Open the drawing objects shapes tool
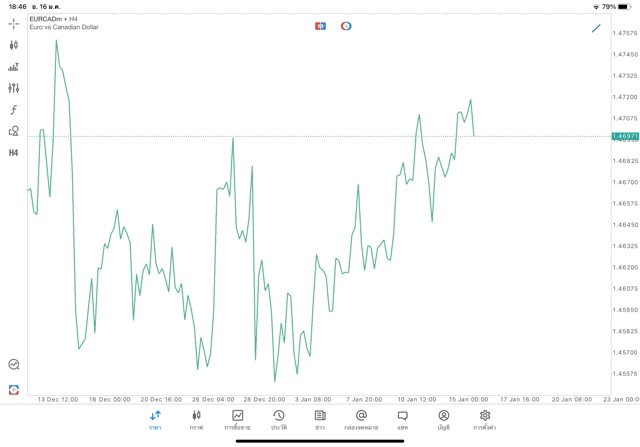The height and width of the screenshot is (447, 640). click(x=13, y=131)
